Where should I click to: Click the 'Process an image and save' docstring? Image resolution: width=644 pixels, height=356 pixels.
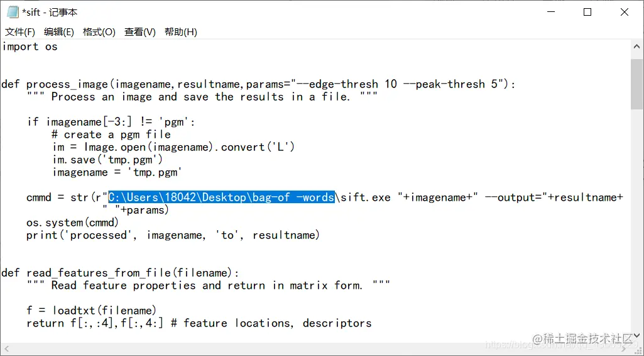point(202,97)
